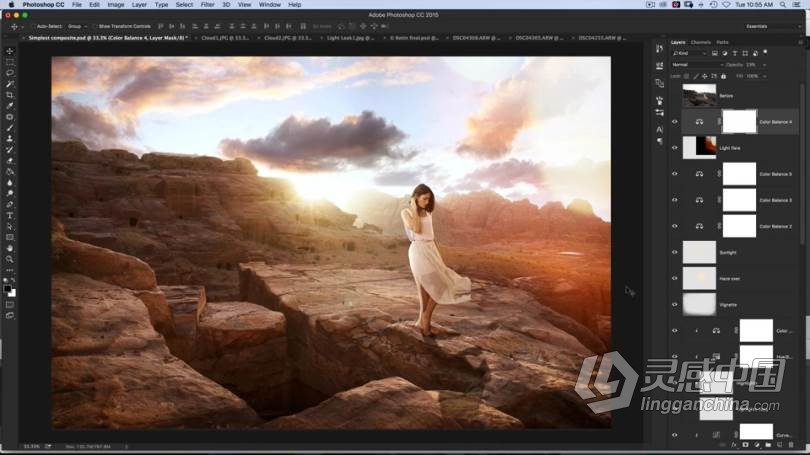Select the Dodge tool
This screenshot has height=455, width=810.
pyautogui.click(x=10, y=193)
